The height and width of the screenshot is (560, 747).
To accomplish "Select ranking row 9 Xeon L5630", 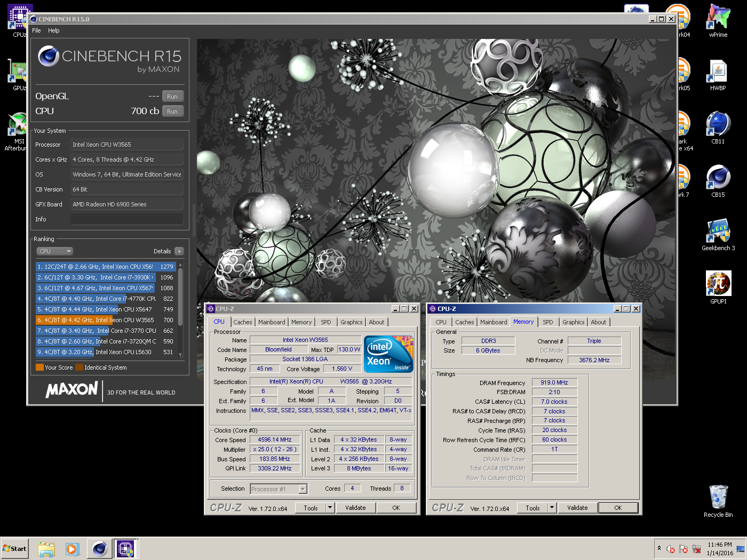I will pos(106,352).
